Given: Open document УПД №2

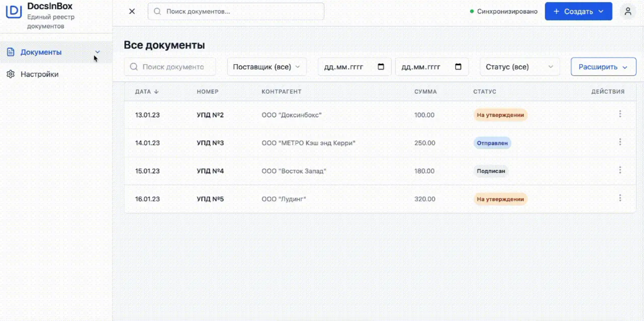Looking at the screenshot, I should click(210, 115).
